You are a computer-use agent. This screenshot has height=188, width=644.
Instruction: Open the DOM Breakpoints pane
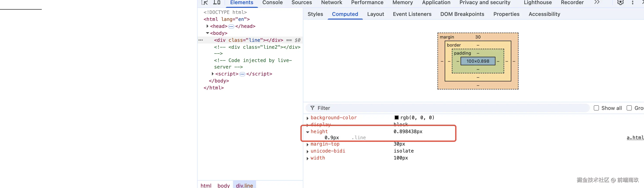coord(462,14)
